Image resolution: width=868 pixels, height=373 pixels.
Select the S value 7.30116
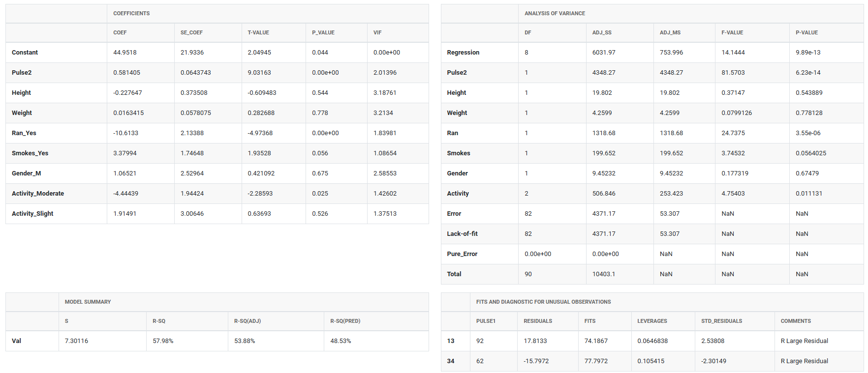point(76,341)
